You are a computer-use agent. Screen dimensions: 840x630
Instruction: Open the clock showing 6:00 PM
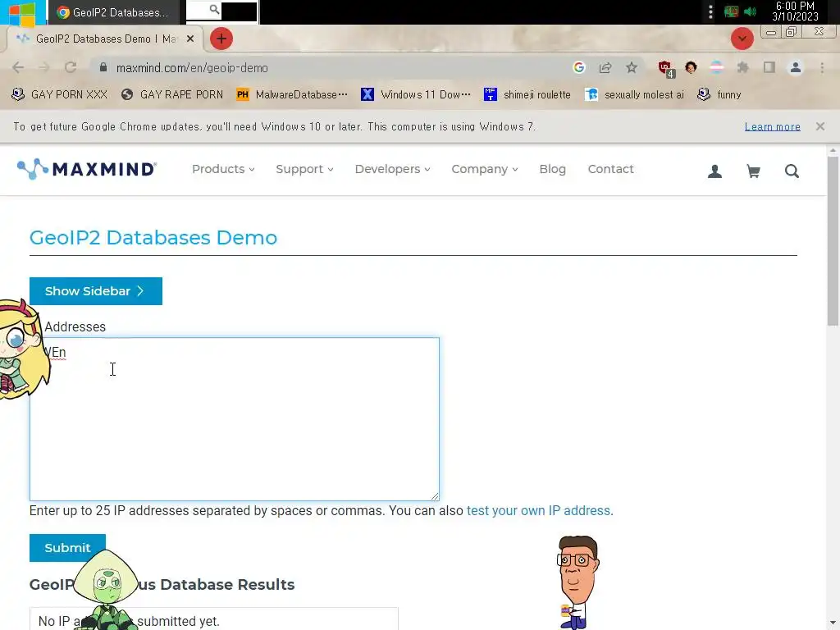(795, 11)
